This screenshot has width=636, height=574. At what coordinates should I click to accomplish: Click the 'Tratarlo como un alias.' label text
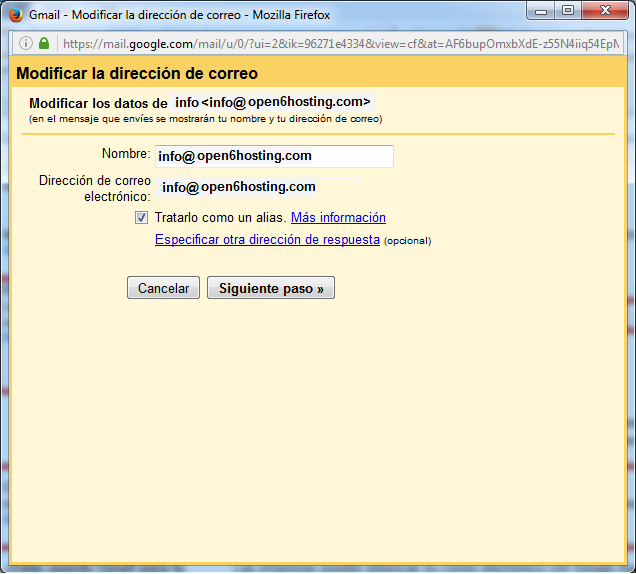(x=219, y=218)
